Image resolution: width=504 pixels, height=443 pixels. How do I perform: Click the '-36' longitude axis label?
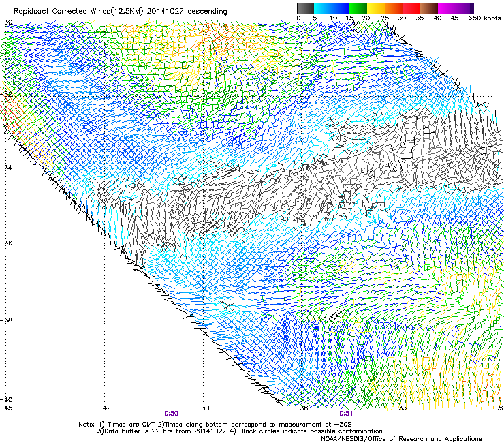(x=302, y=408)
